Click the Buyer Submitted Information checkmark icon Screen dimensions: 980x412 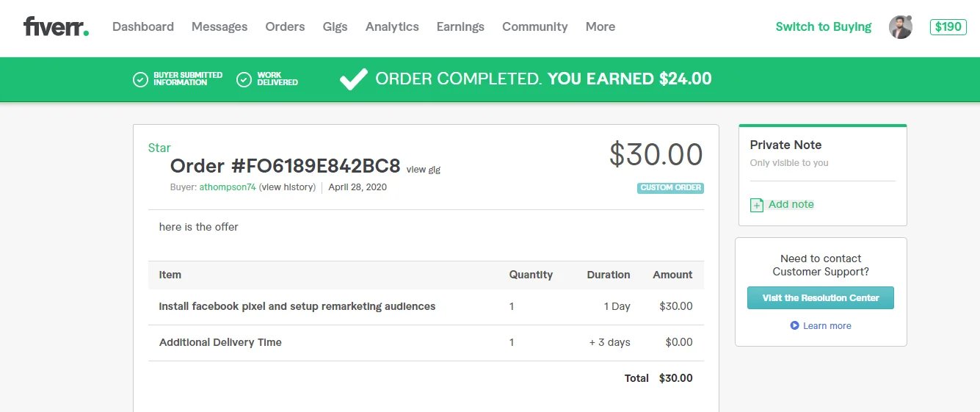click(140, 79)
